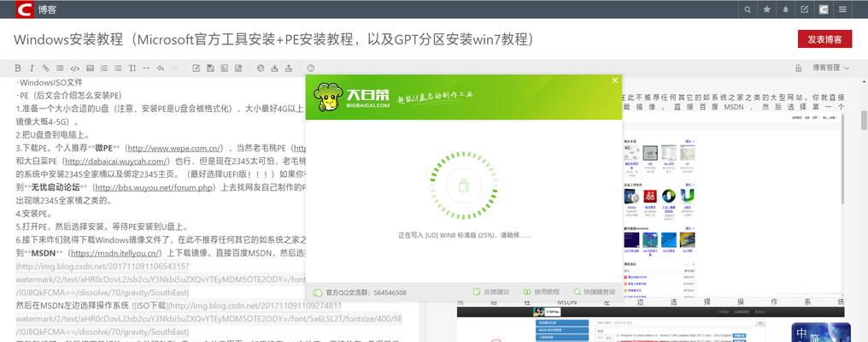
Task: Undo last edit in editor toolbar
Action: tap(161, 68)
